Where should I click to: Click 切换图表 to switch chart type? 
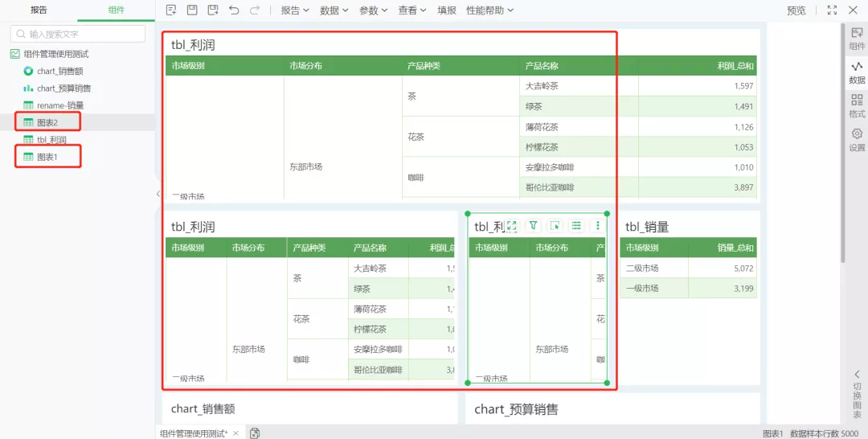tap(857, 394)
